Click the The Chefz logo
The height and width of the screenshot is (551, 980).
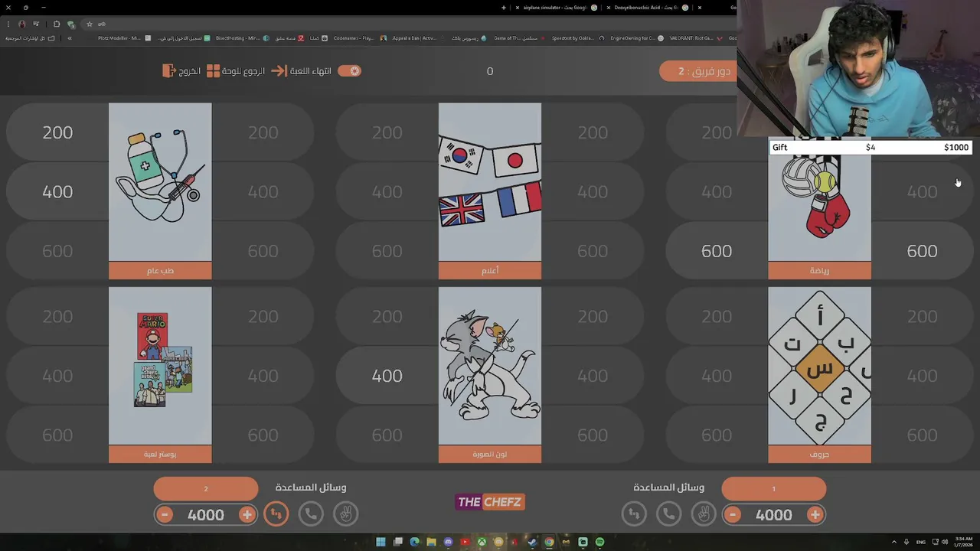point(490,502)
